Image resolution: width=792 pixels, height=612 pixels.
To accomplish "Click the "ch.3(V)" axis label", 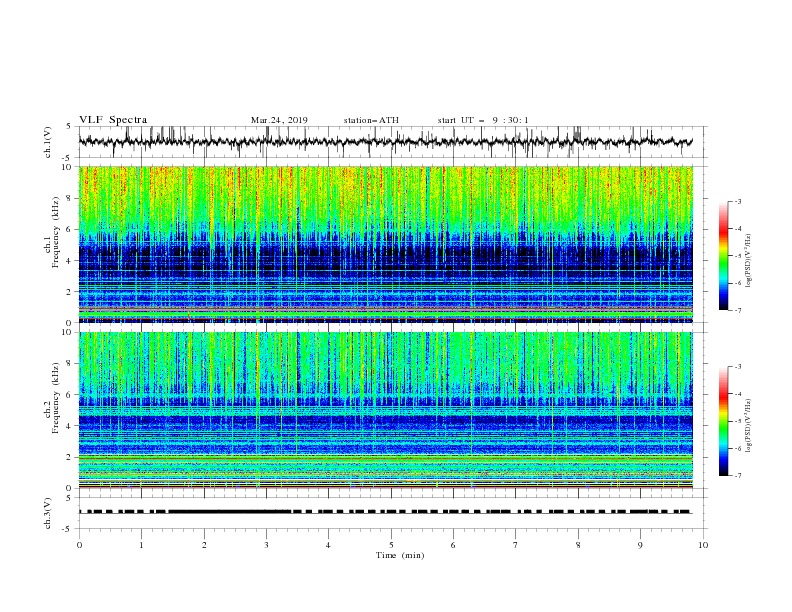I will click(48, 514).
